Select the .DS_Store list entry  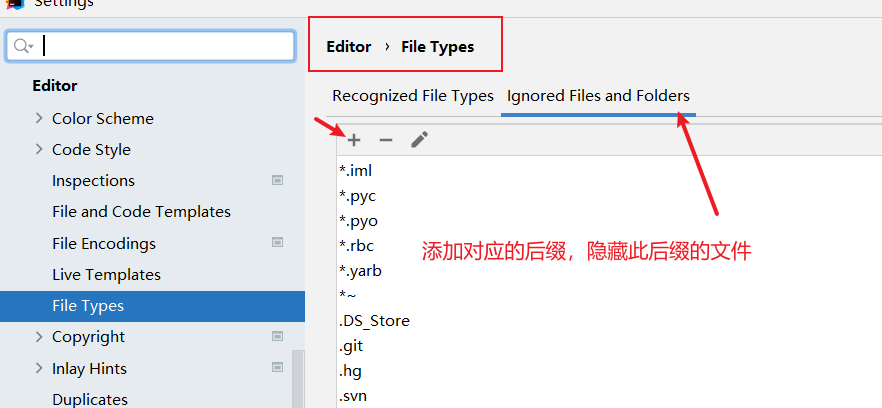[x=375, y=321]
